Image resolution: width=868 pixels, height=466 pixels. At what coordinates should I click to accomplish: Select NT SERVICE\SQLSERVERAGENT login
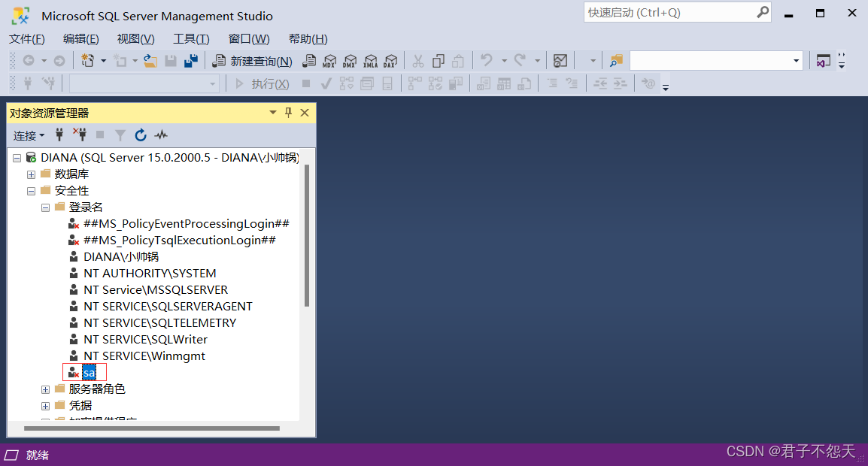click(x=168, y=307)
